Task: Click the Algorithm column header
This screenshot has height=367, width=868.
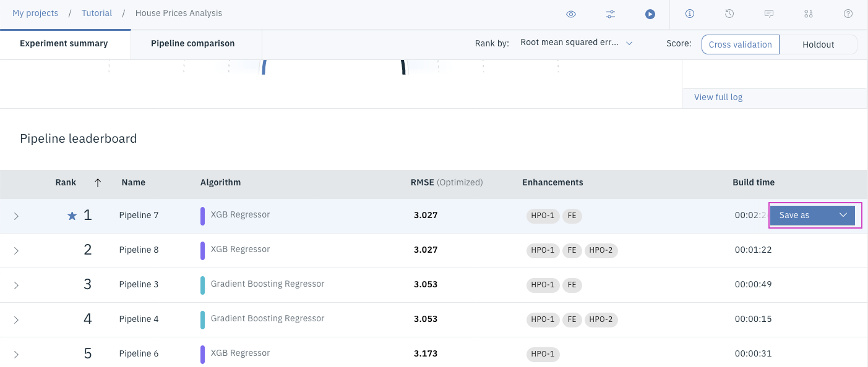Action: pyautogui.click(x=221, y=182)
